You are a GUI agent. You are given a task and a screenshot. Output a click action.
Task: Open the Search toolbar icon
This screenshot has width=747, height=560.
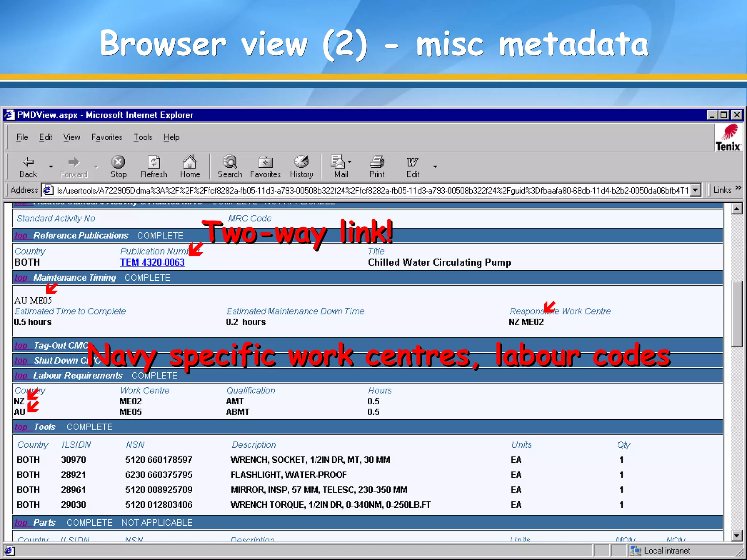(x=230, y=162)
